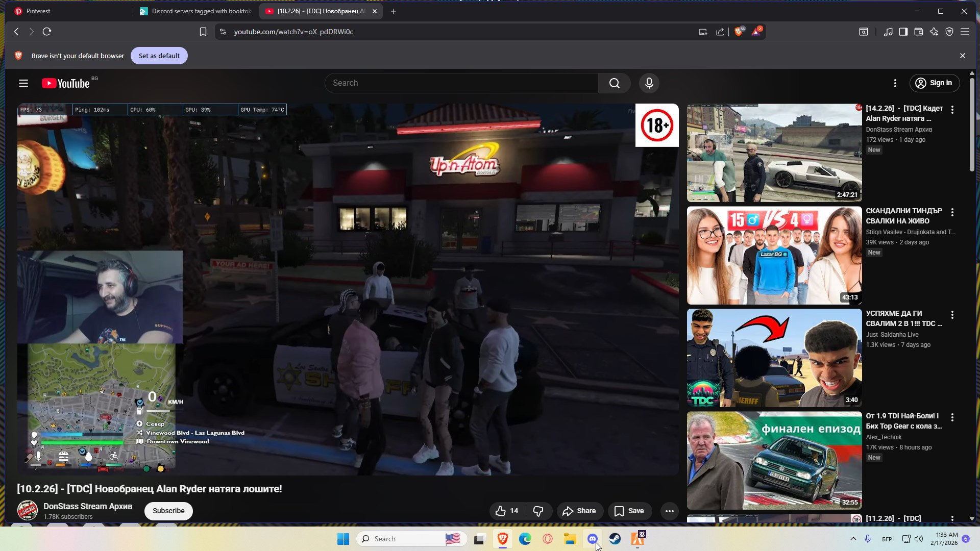Bookmark this page in Brave
This screenshot has height=551, width=980.
click(x=203, y=32)
